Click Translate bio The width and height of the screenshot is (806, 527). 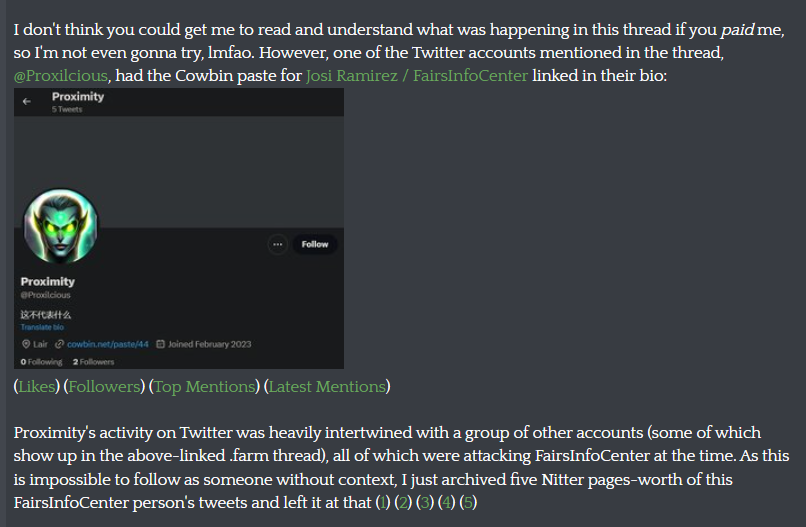point(42,327)
